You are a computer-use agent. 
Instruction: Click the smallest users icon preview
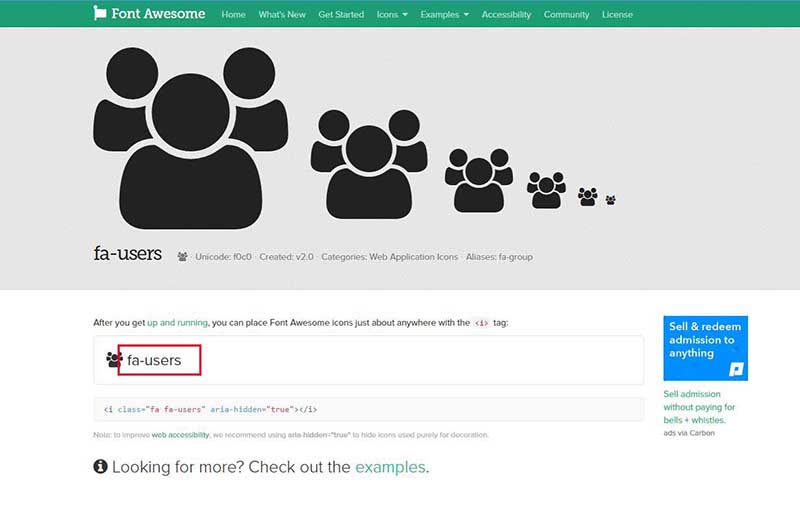[x=610, y=200]
